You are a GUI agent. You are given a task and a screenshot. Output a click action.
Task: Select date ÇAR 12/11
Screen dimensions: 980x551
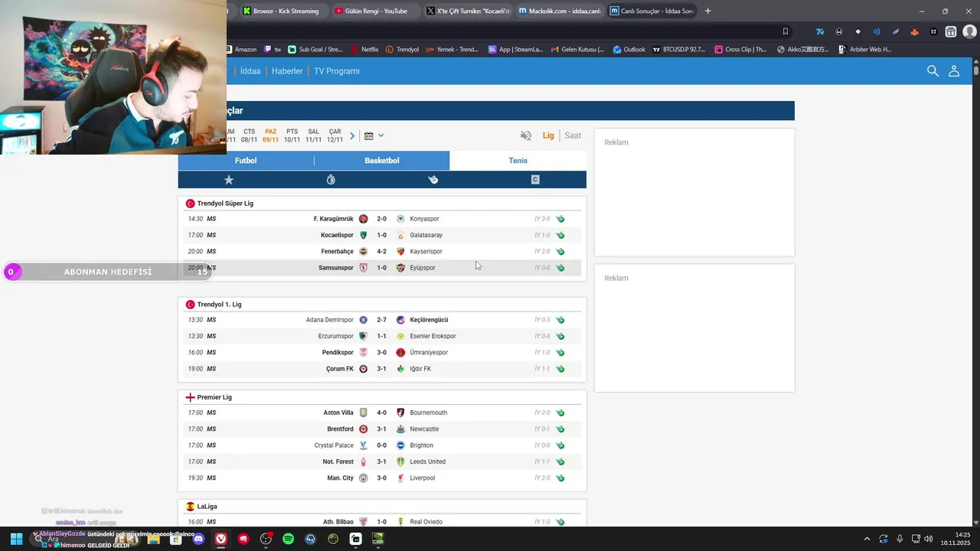pyautogui.click(x=335, y=135)
